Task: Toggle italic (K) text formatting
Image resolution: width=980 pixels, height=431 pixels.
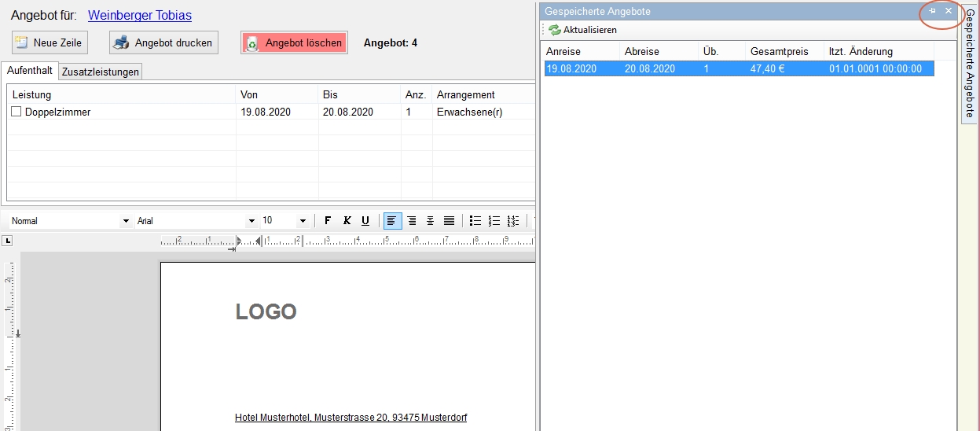Action: click(347, 221)
